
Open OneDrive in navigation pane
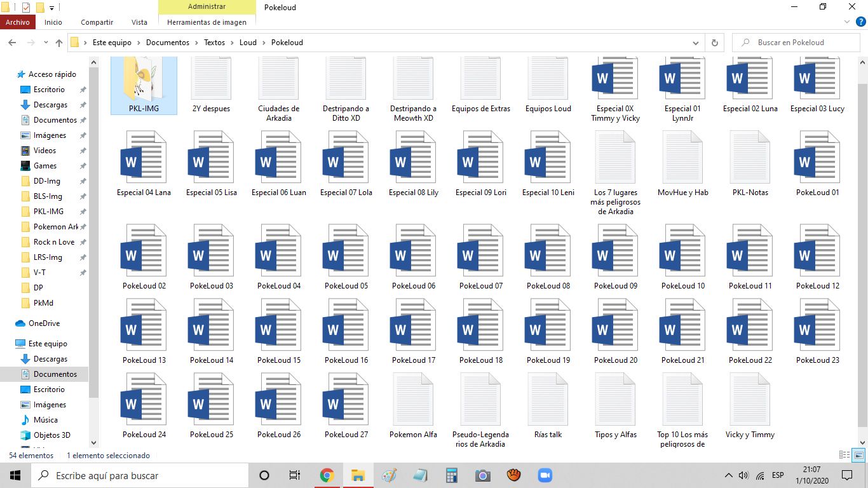click(44, 323)
